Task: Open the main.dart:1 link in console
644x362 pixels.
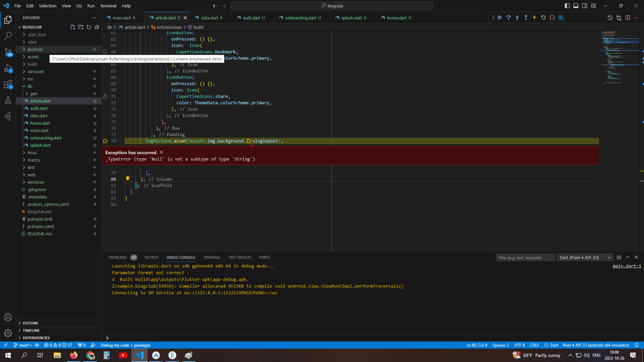Action: 627,266
